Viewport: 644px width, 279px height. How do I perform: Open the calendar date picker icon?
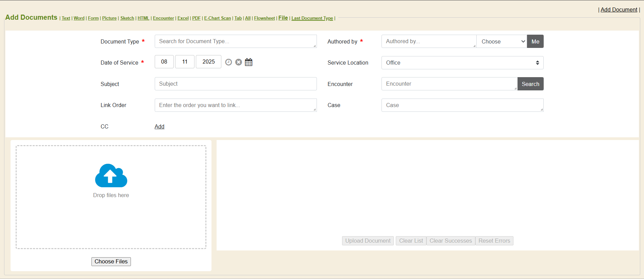tap(249, 62)
